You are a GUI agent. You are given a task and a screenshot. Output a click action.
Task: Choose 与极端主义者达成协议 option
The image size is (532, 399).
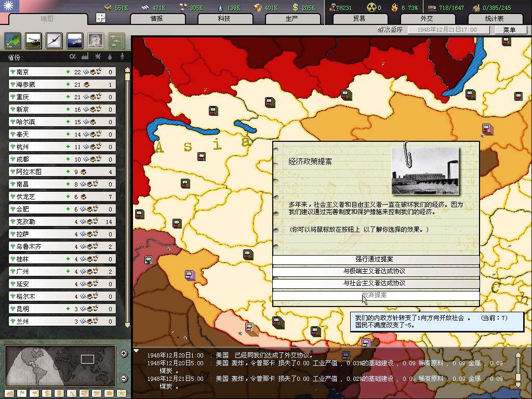click(x=376, y=271)
